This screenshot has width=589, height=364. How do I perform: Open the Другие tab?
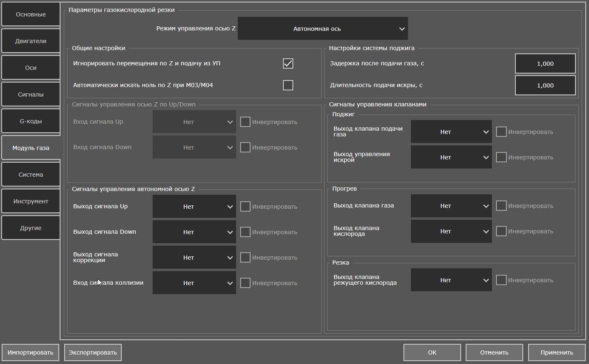pos(31,228)
